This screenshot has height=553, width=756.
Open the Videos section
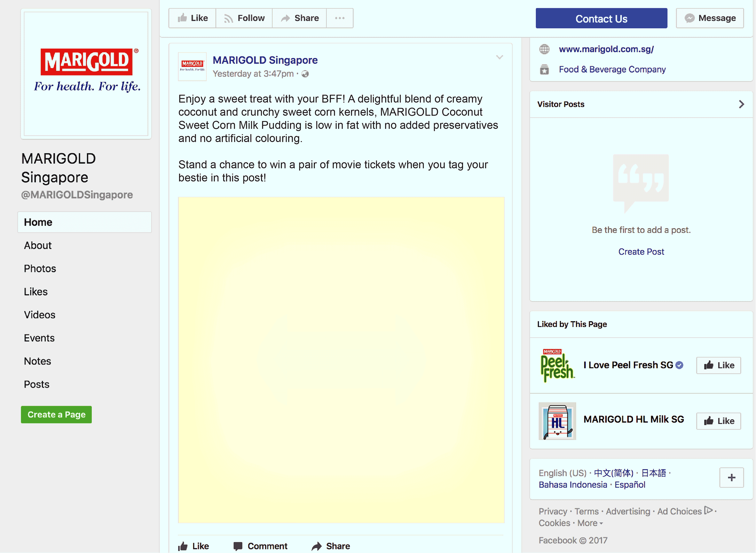pyautogui.click(x=39, y=315)
